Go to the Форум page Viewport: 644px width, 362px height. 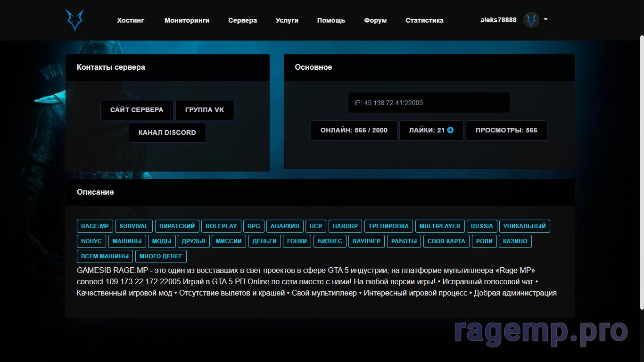[375, 20]
